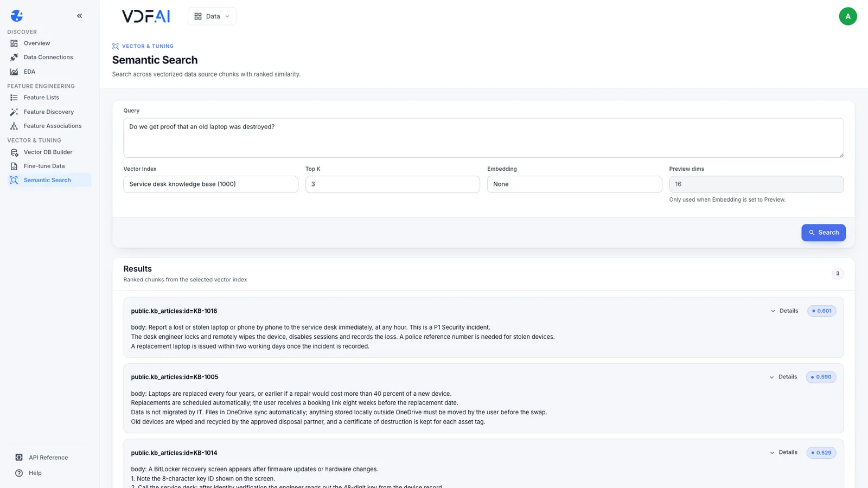Screen dimensions: 868x488
Task: Open the user avatar 'A' menu
Action: point(848,16)
